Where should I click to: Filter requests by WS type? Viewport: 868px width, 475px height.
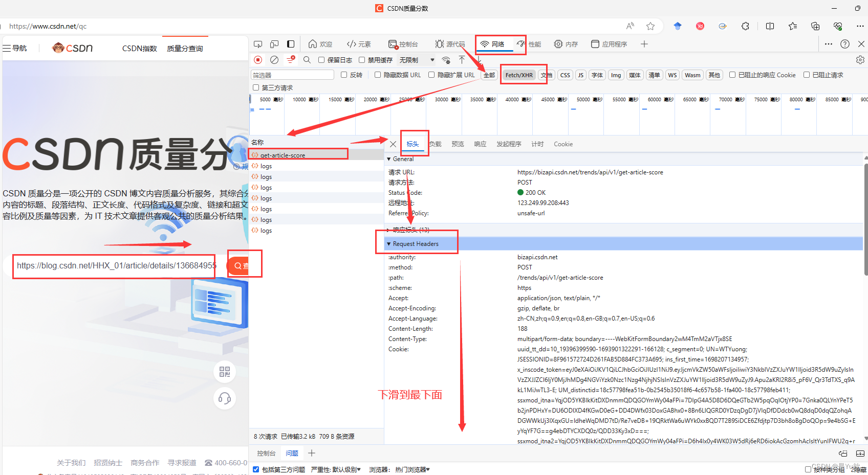(672, 75)
